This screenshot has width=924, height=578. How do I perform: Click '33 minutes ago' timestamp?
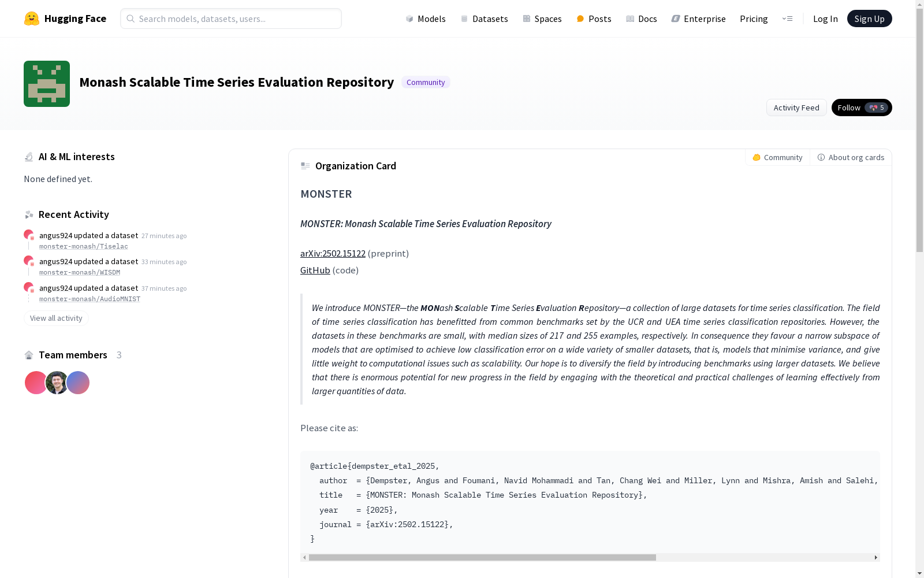point(164,262)
